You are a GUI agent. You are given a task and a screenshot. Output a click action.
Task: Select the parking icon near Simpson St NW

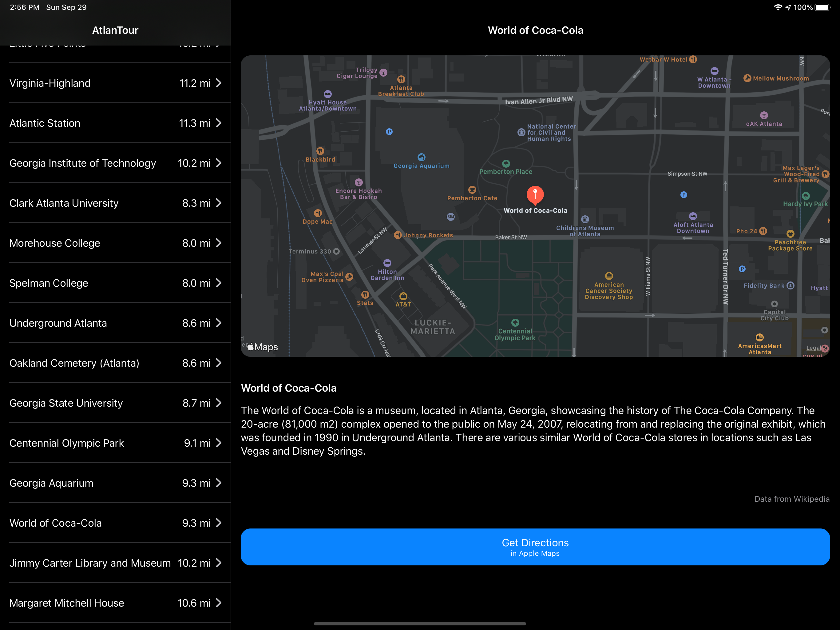[683, 195]
